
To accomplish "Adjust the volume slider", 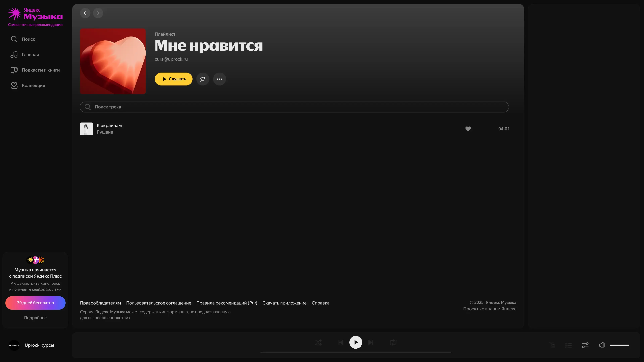I will (619, 345).
